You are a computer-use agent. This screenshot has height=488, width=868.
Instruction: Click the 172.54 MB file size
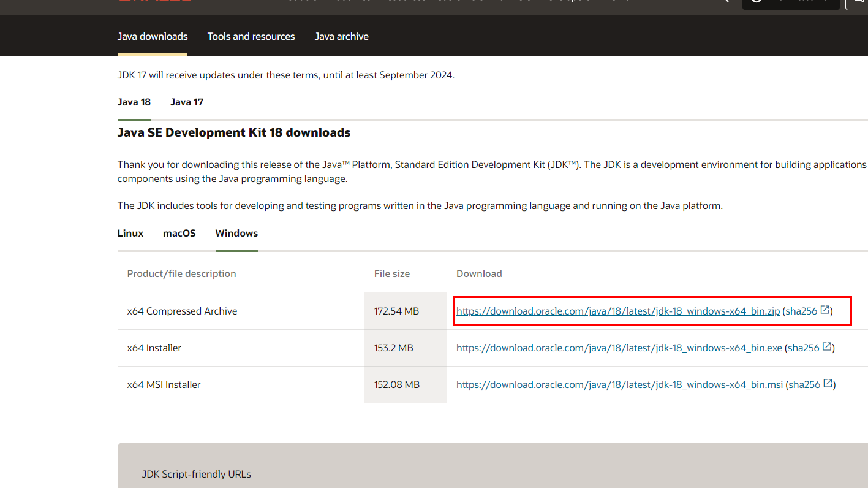point(396,311)
